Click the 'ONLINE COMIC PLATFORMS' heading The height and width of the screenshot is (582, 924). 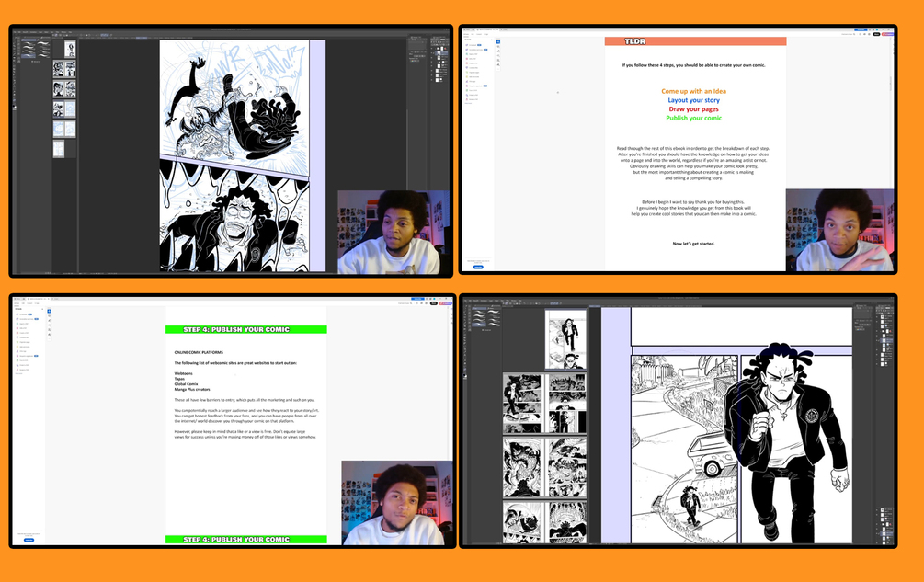(x=199, y=352)
